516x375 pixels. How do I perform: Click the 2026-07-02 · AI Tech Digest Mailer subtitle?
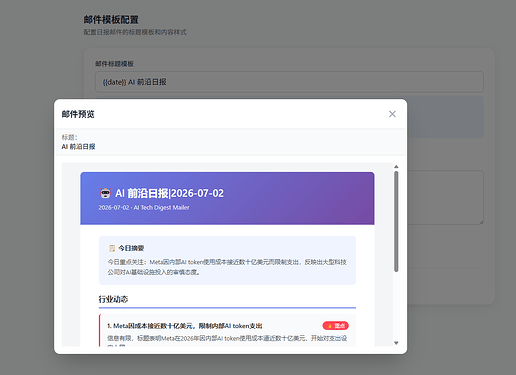click(144, 207)
